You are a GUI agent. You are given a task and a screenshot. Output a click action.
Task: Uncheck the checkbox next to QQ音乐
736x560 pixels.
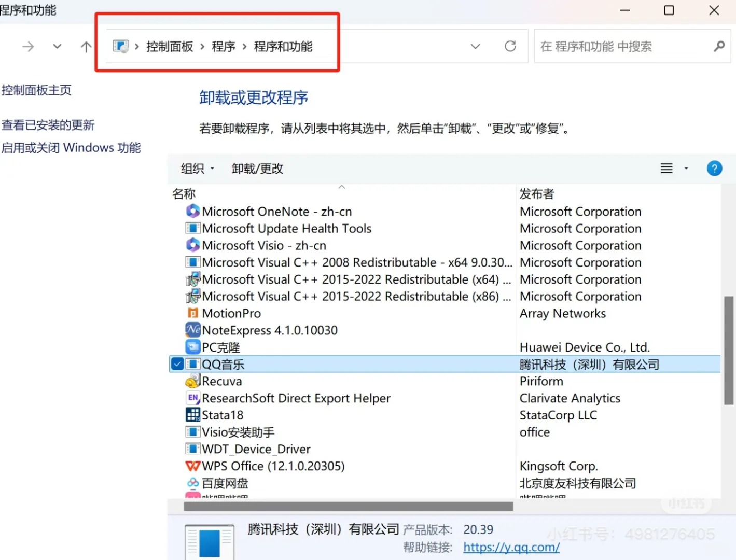pos(177,364)
